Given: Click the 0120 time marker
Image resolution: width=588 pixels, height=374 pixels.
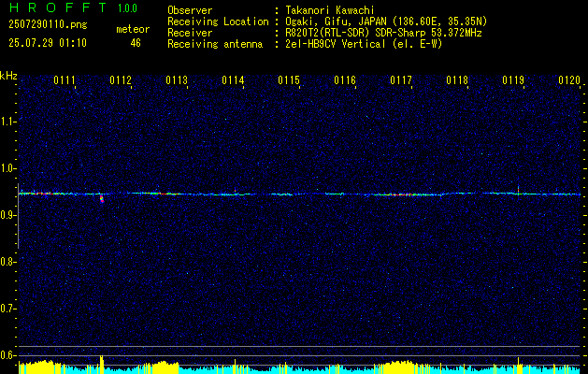Looking at the screenshot, I should click(569, 80).
